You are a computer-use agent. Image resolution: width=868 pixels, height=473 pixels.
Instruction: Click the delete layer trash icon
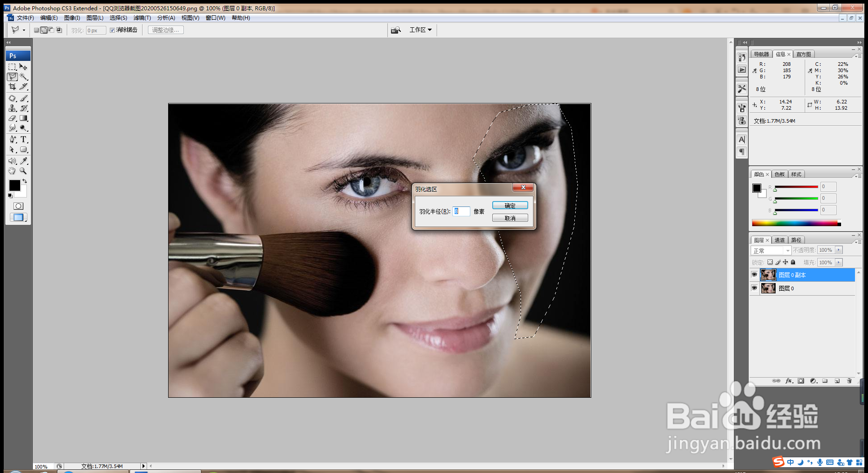click(849, 381)
